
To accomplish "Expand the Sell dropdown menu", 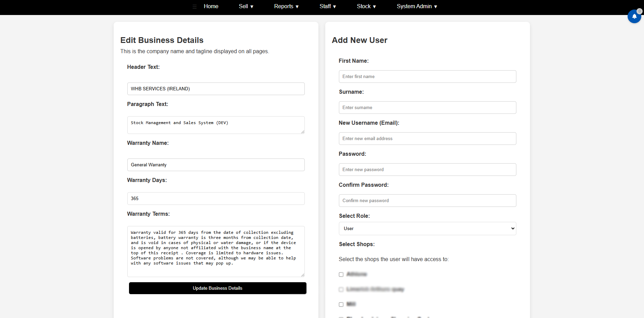I will coord(246,6).
